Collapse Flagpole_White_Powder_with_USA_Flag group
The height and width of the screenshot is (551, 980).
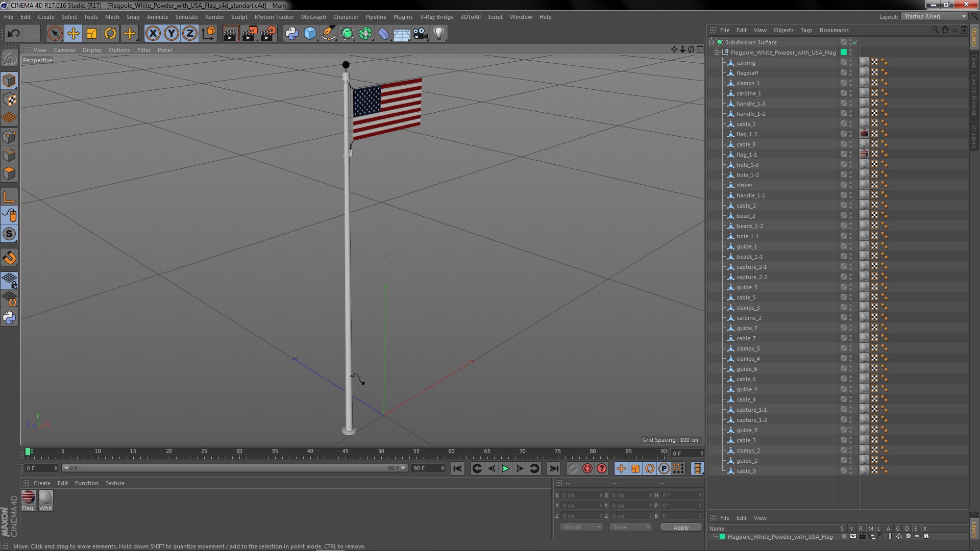(x=717, y=53)
